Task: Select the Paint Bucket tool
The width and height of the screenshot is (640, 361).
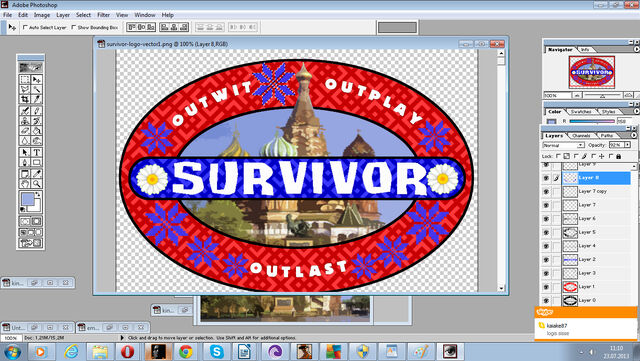Action: [x=36, y=131]
